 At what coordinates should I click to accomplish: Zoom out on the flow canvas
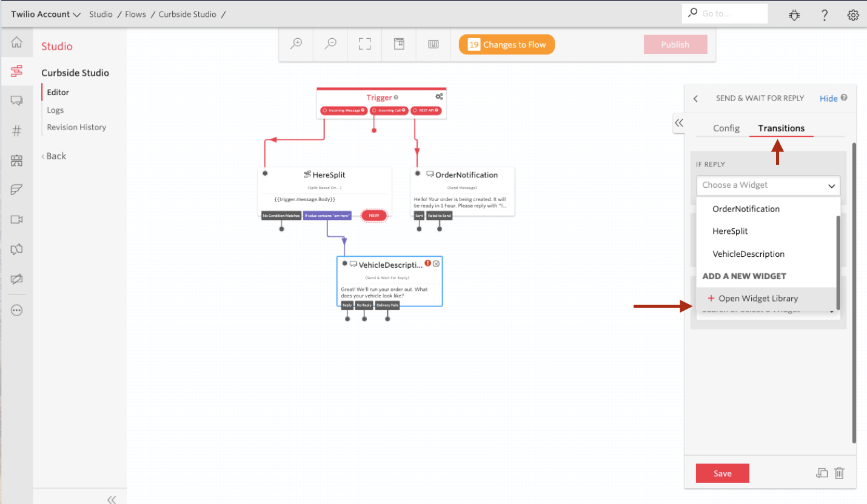coord(330,44)
